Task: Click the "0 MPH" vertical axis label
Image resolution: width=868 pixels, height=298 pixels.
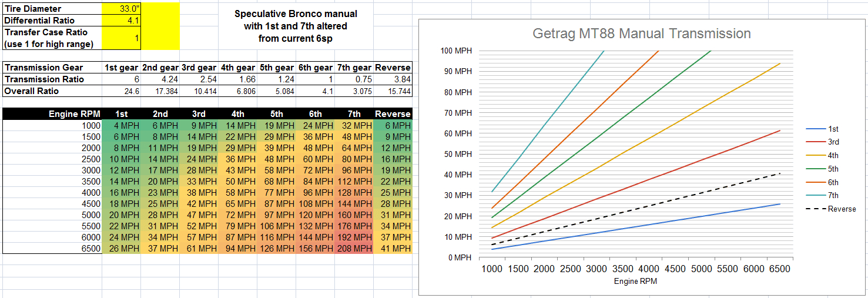Action: 460,258
